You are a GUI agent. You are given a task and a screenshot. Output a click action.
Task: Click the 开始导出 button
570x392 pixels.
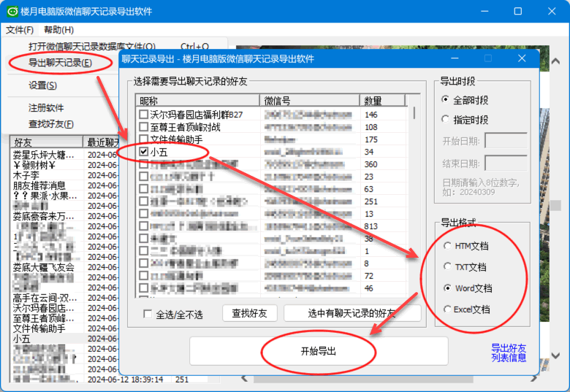tap(319, 351)
